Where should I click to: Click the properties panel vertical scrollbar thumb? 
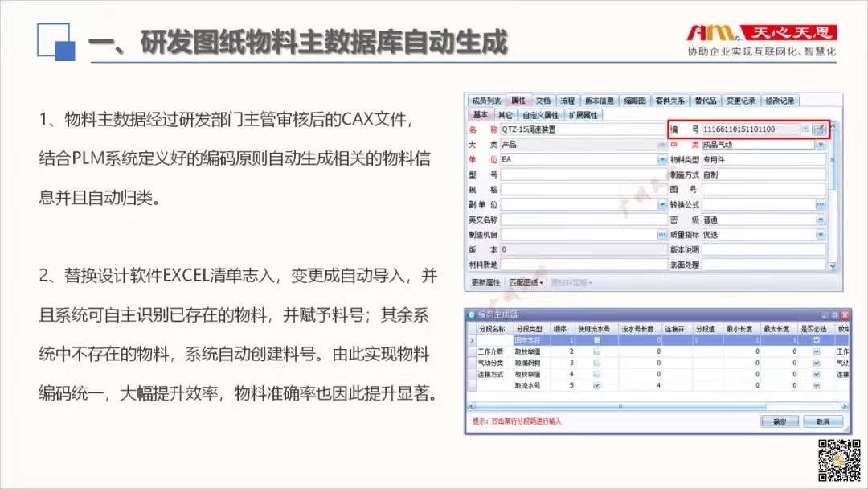click(832, 159)
